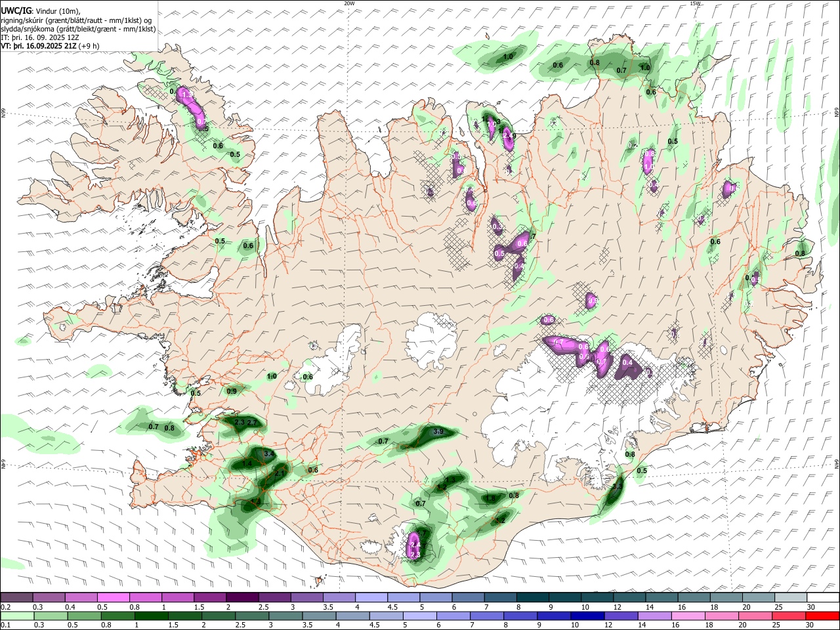Click the '15W' longitude label
This screenshot has width=840, height=630.
(x=695, y=3)
